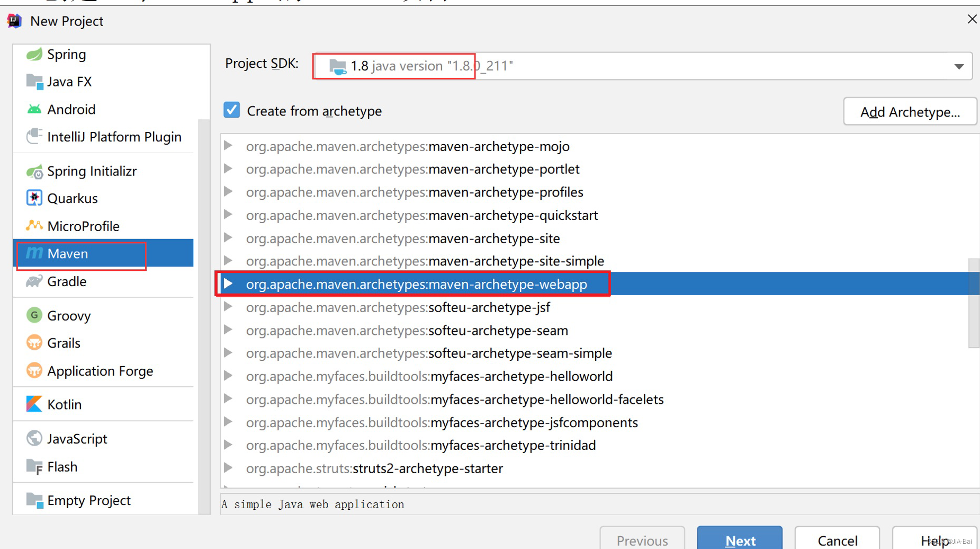Click the JavaScript globe icon
The width and height of the screenshot is (980, 549).
click(x=34, y=438)
